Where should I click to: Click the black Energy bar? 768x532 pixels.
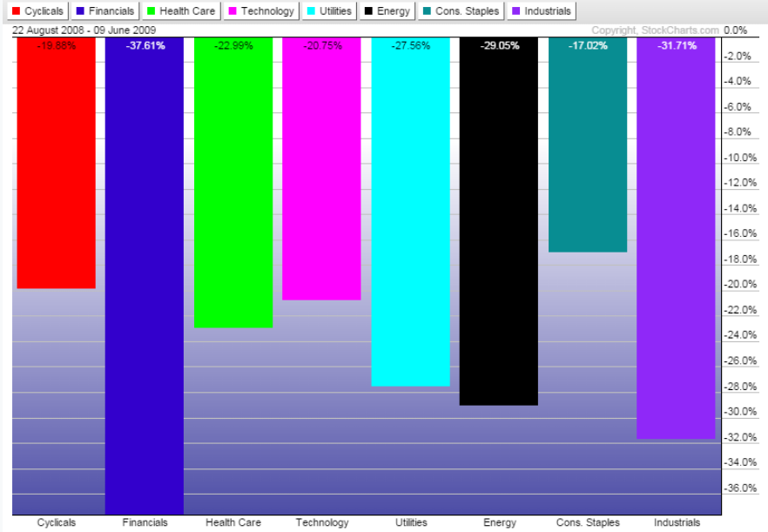coord(499,226)
